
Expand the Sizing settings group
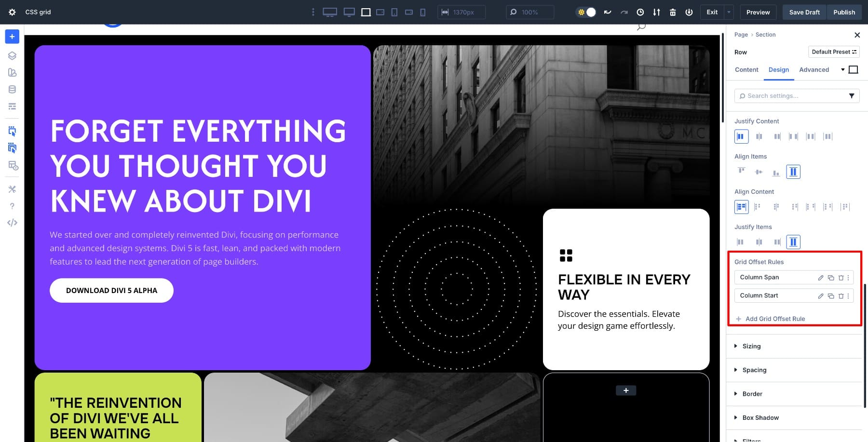point(751,346)
